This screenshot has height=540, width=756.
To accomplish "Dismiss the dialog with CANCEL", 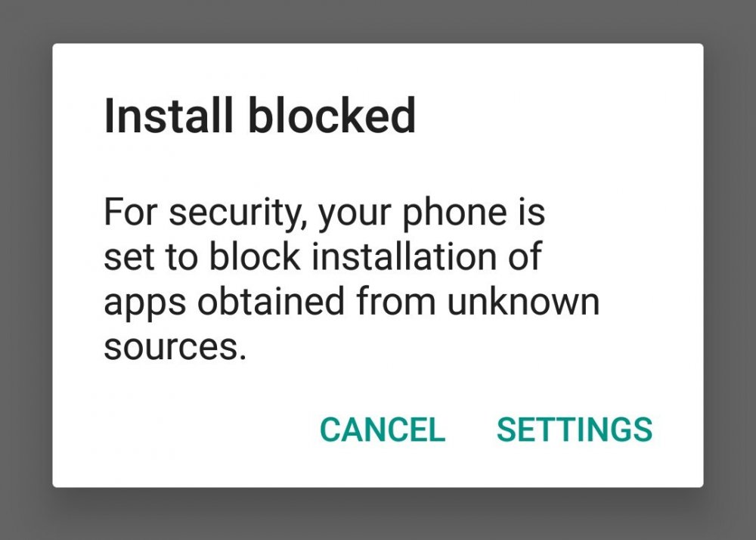I will [x=383, y=430].
